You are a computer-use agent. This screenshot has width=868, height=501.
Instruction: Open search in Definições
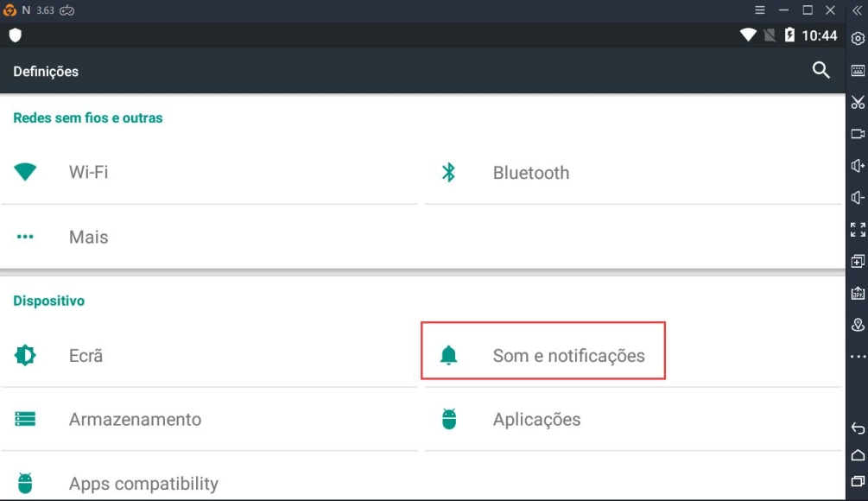point(820,70)
